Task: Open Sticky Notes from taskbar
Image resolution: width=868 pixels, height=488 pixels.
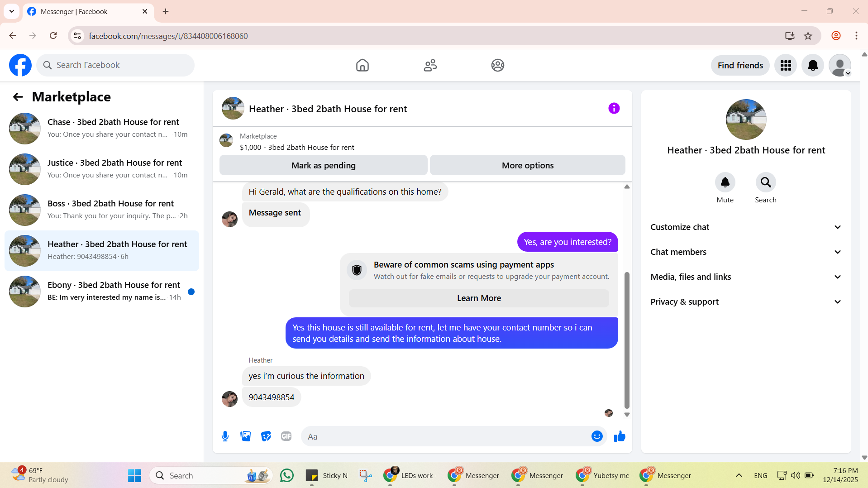Action: click(x=326, y=475)
